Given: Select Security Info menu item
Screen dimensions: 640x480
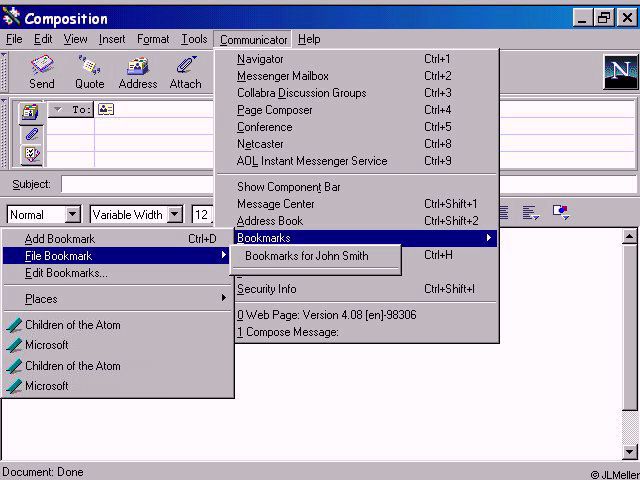Looking at the screenshot, I should [366, 289].
